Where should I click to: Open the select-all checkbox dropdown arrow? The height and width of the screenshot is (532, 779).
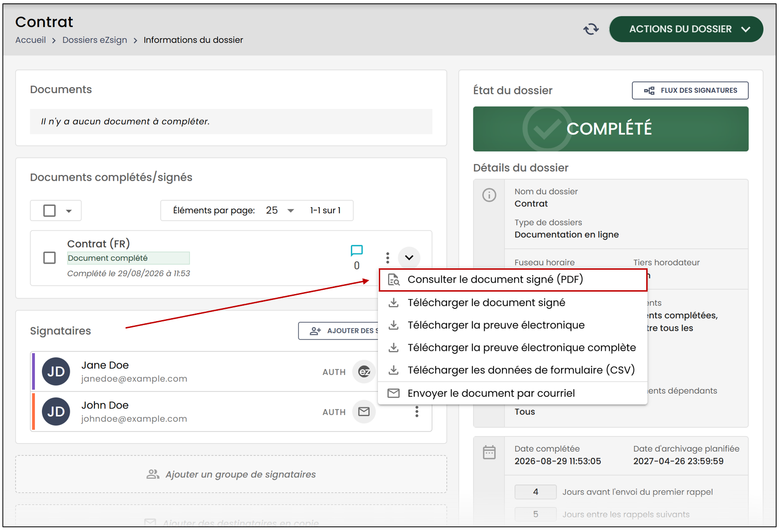point(69,211)
